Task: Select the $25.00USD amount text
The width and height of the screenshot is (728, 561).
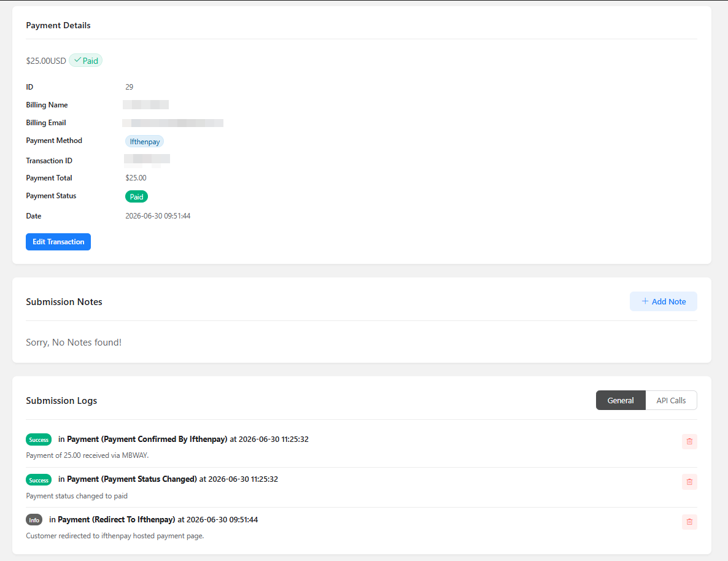Action: tap(46, 61)
